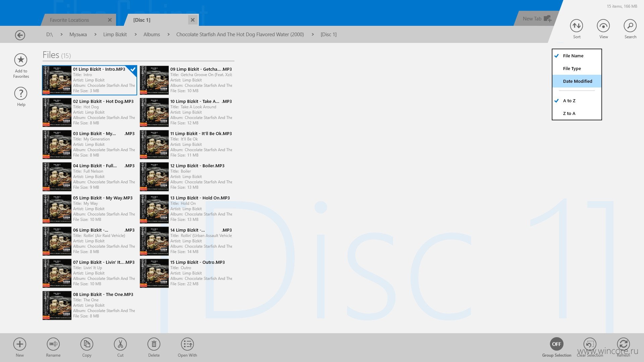The image size is (644, 362).
Task: Click the Copy button in bottom bar
Action: [x=87, y=344]
